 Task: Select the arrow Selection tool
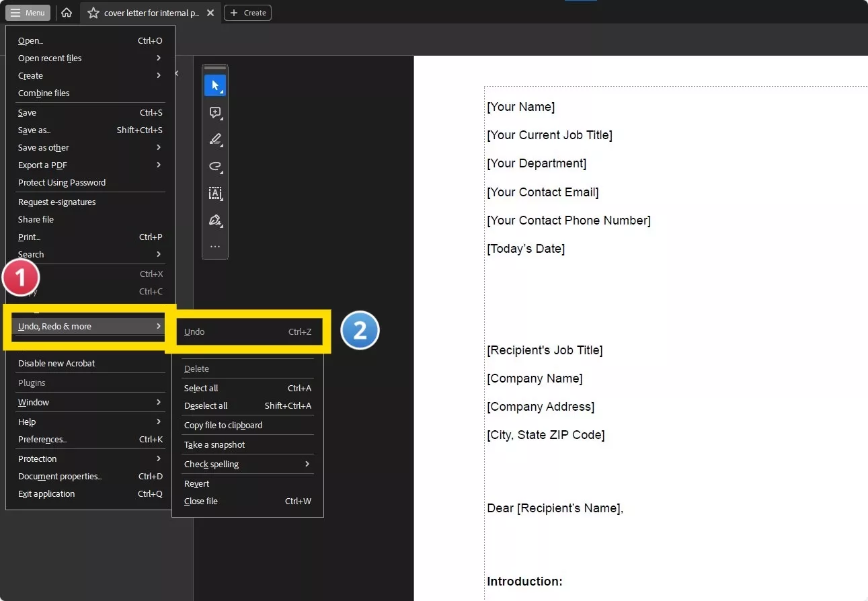pos(215,85)
